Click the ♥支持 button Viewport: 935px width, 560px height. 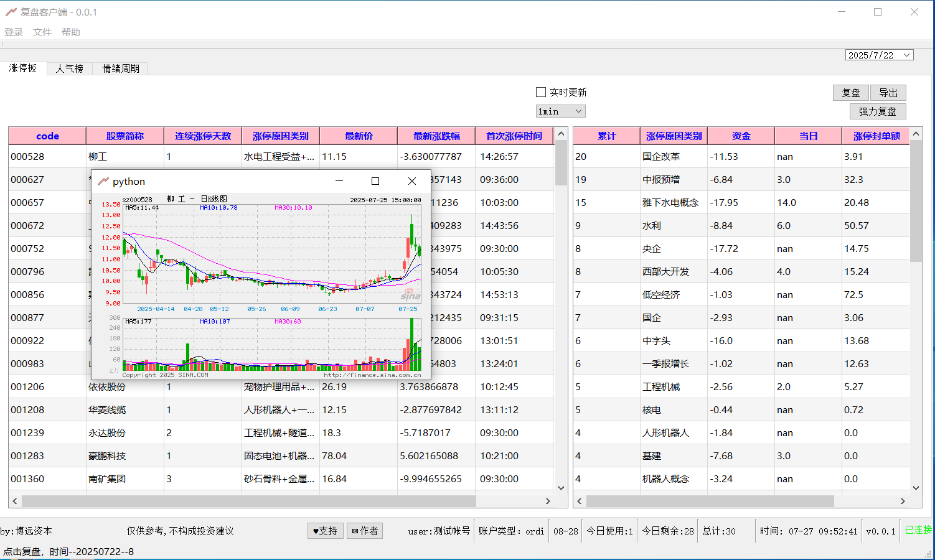click(326, 531)
